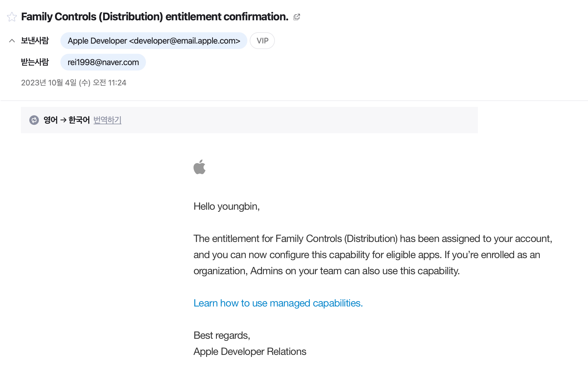Click the 보낸사람 sender label

[35, 41]
